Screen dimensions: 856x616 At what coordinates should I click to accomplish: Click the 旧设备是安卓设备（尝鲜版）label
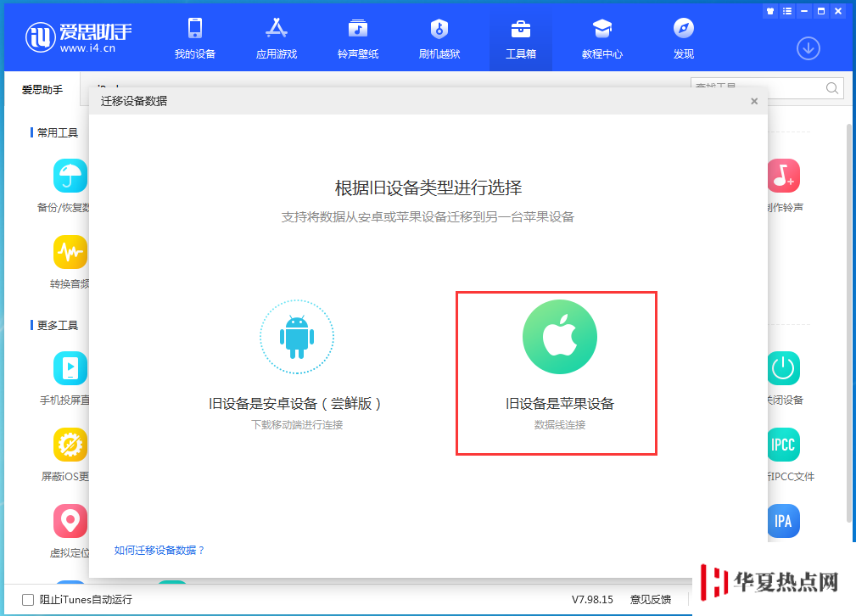(x=294, y=404)
